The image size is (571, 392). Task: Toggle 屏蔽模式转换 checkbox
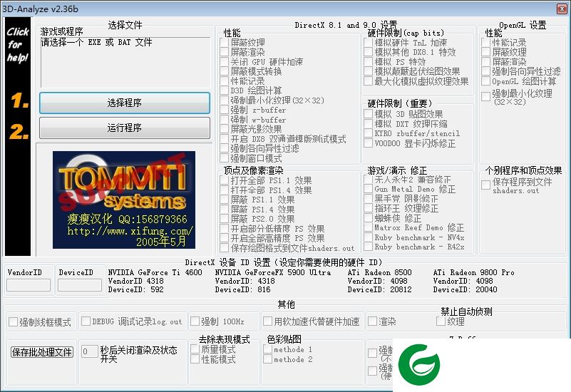click(x=225, y=71)
